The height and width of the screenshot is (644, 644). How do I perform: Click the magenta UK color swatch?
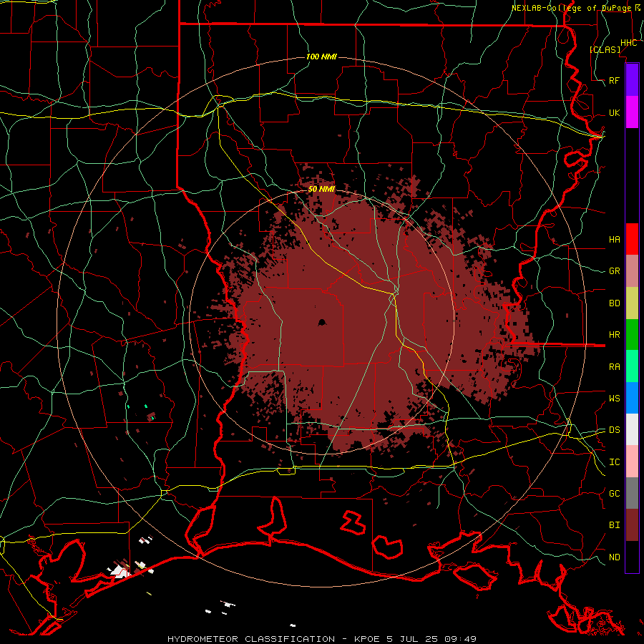(x=632, y=112)
